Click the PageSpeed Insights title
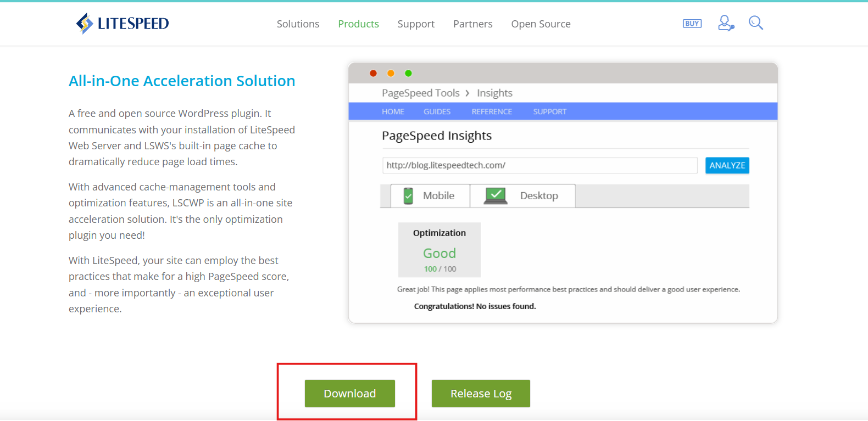The width and height of the screenshot is (868, 421). click(437, 136)
